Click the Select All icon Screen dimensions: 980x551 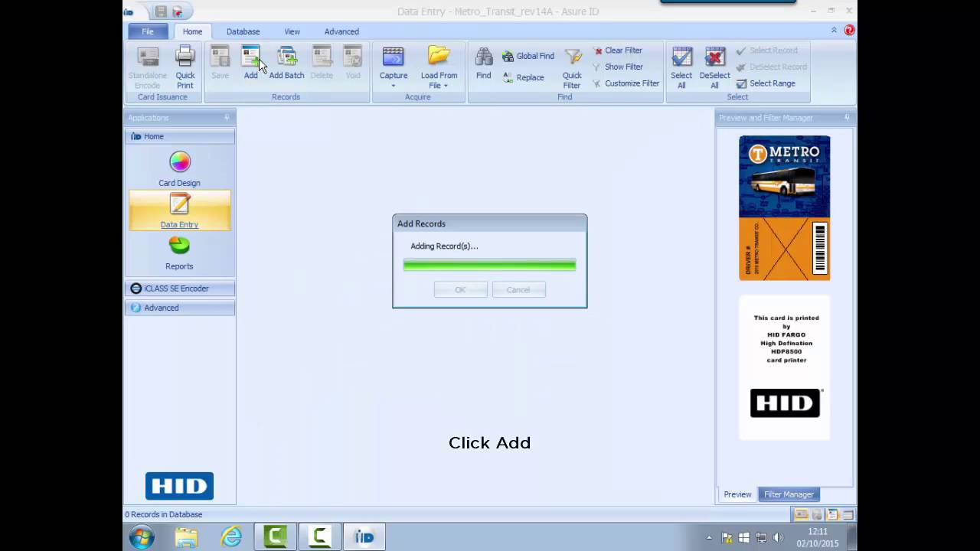click(681, 57)
